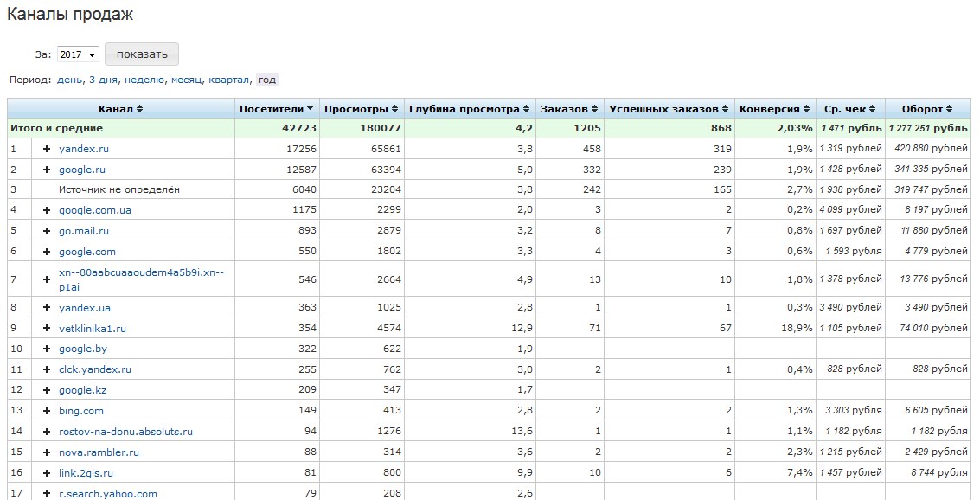The height and width of the screenshot is (500, 980).
Task: Open the go.mail.ru channel link
Action: [x=83, y=231]
